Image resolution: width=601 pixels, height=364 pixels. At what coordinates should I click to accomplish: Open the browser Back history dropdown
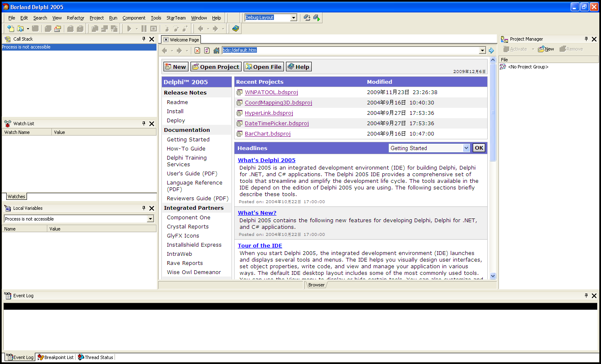(x=172, y=51)
